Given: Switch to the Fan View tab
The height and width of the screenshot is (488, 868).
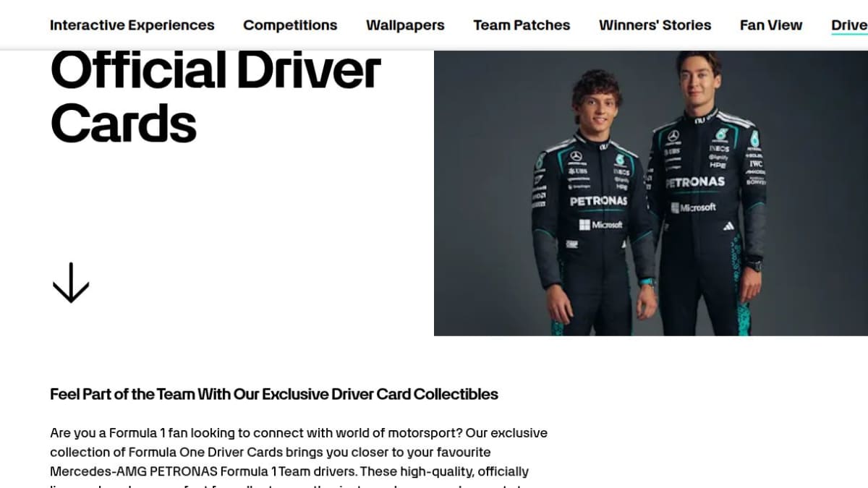Looking at the screenshot, I should pyautogui.click(x=771, y=25).
